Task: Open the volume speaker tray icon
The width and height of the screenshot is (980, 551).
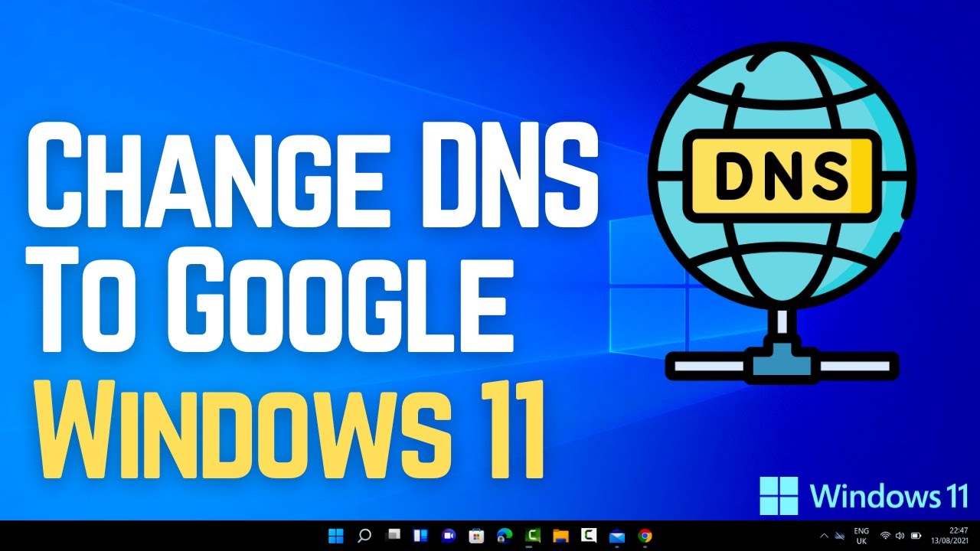Action: tap(900, 536)
